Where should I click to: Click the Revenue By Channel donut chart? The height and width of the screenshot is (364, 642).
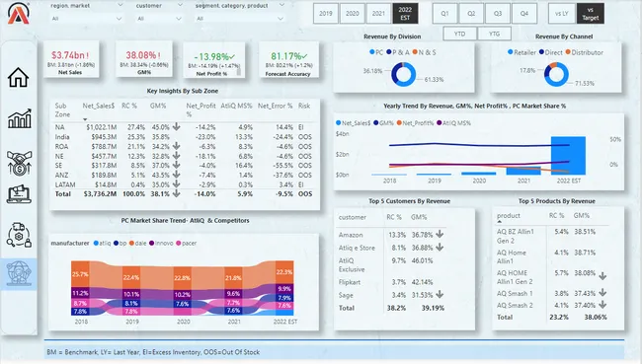tap(556, 74)
